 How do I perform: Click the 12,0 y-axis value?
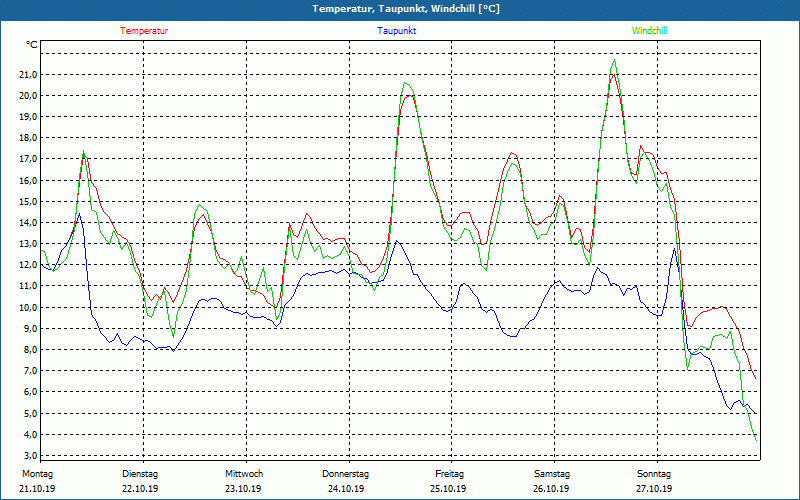point(29,265)
